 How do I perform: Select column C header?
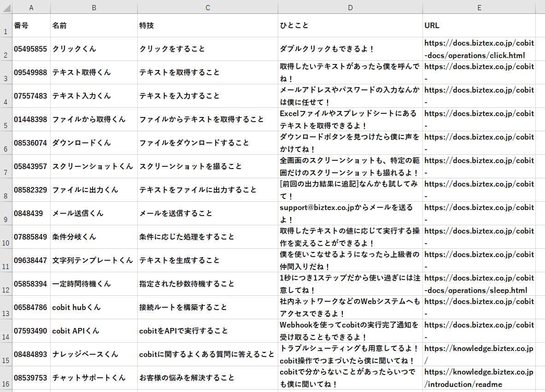click(208, 8)
